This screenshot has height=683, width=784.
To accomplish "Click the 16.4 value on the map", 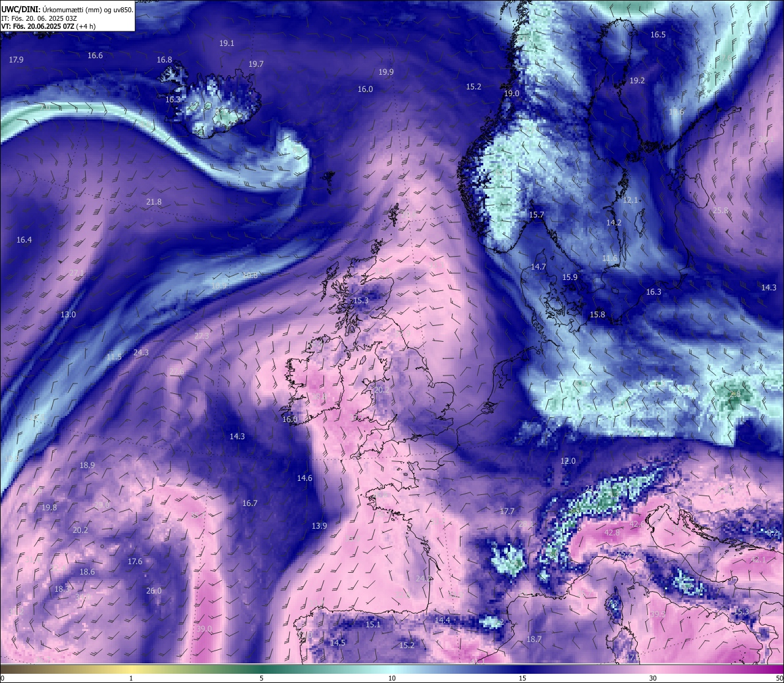I will (x=24, y=240).
